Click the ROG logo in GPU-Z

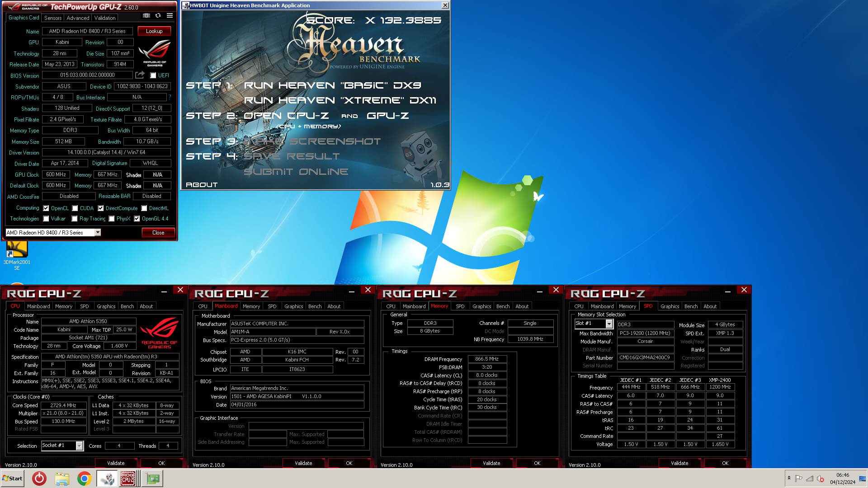coord(155,53)
